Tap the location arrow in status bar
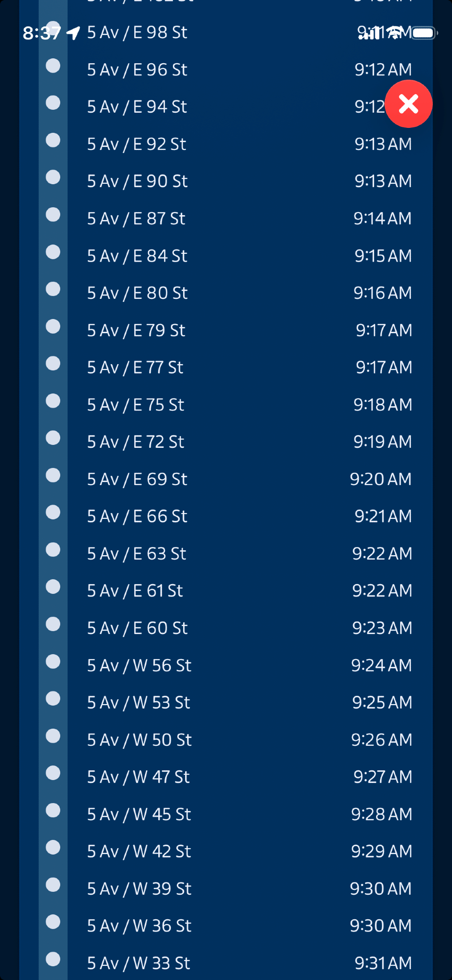The height and width of the screenshot is (980, 452). pos(73,33)
